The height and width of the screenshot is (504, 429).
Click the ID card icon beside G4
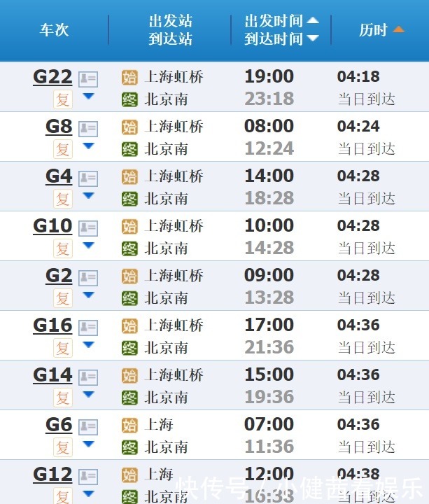(88, 178)
